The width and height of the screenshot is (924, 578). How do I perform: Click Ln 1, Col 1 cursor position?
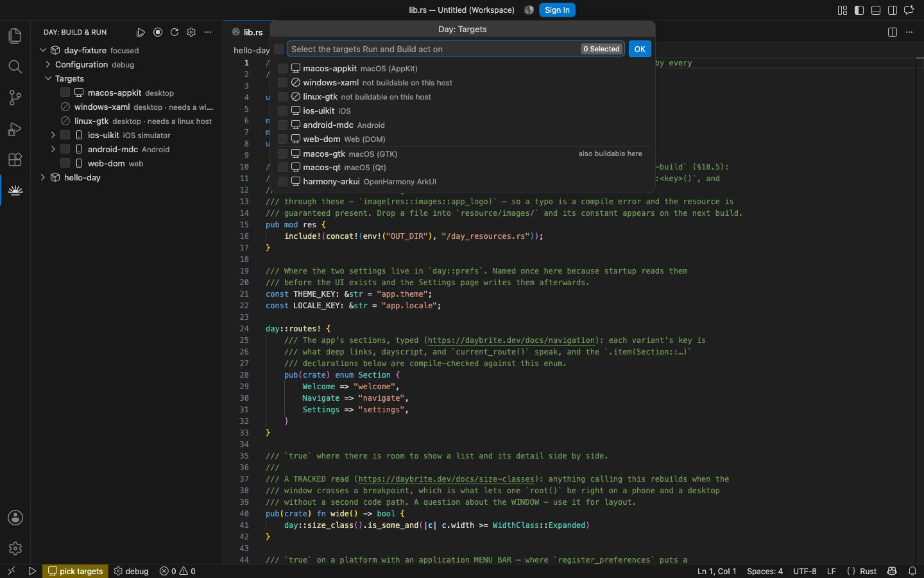pyautogui.click(x=717, y=571)
